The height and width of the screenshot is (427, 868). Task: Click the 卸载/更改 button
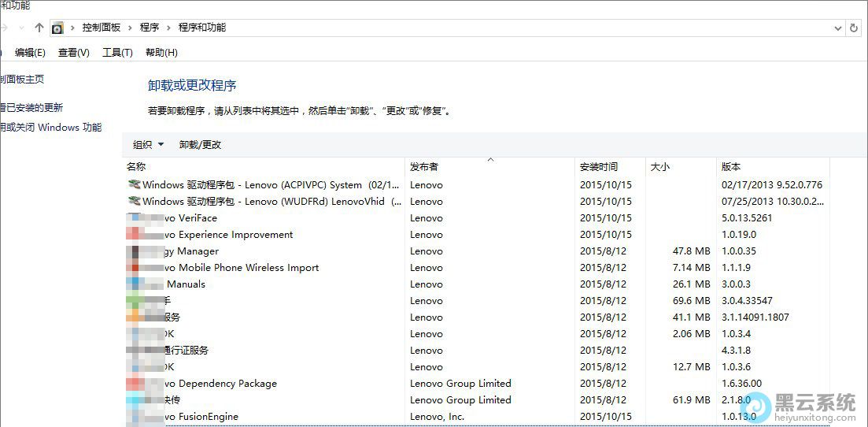pos(200,145)
